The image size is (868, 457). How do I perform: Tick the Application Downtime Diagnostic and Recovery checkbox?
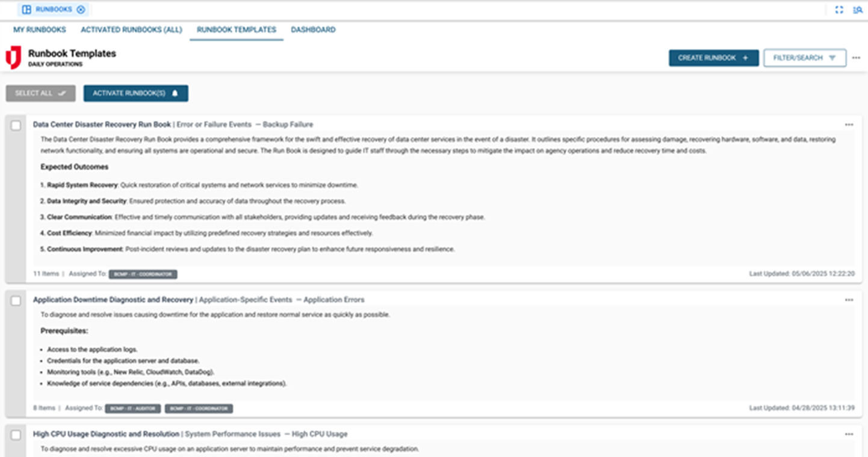16,300
